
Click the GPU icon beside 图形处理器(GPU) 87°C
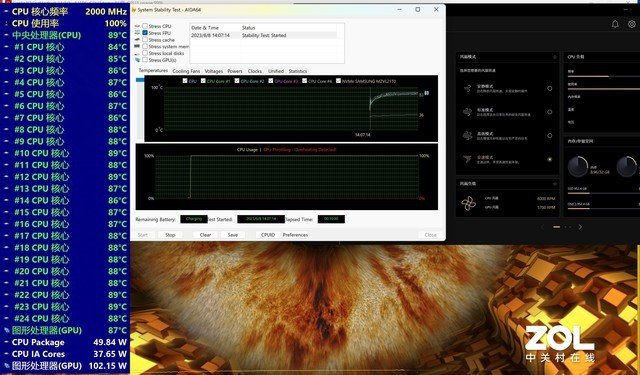click(7, 330)
